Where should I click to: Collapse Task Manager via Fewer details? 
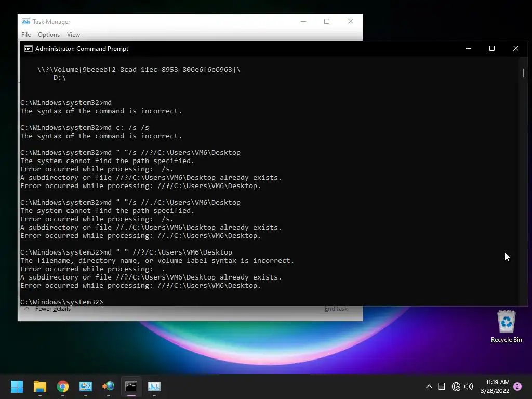47,309
